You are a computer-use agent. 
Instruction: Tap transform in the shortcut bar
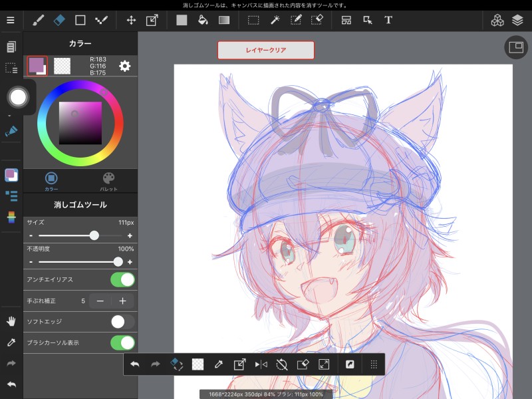[x=239, y=364]
